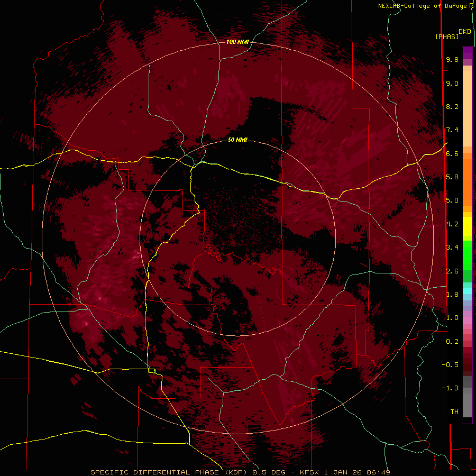Click the 5.0 value on color scale
Image resolution: width=476 pixels, height=476 pixels.
point(452,200)
